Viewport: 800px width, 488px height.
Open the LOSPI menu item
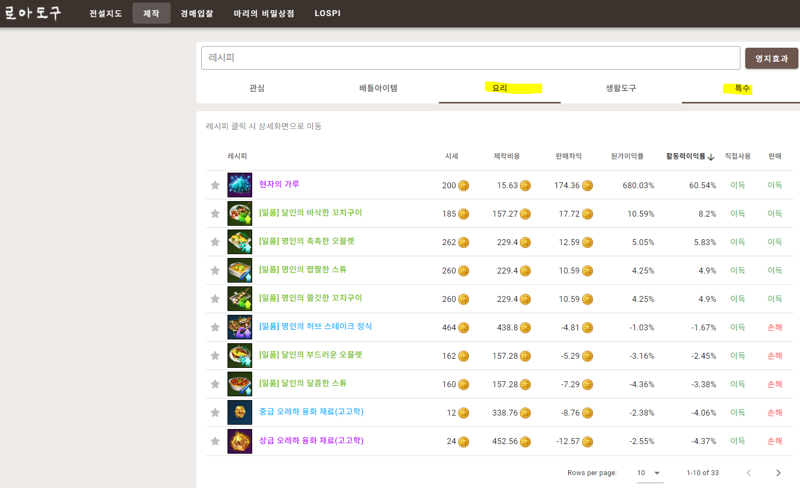[x=328, y=13]
